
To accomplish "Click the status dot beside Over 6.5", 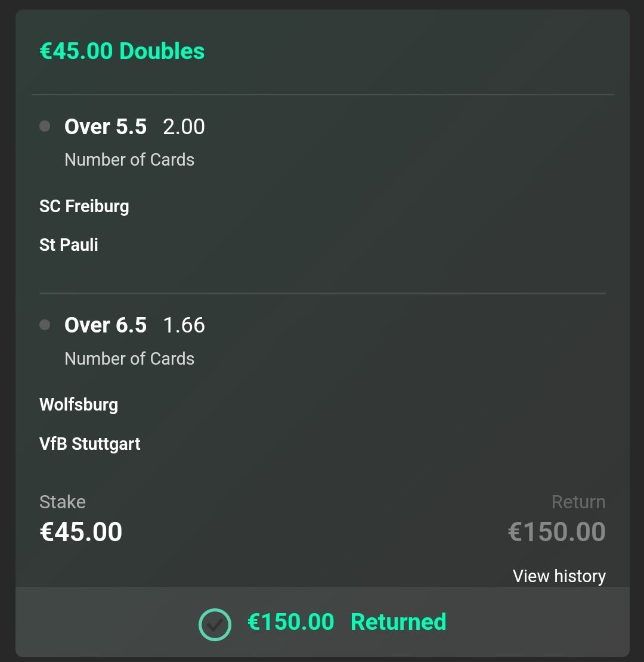I will tap(45, 325).
